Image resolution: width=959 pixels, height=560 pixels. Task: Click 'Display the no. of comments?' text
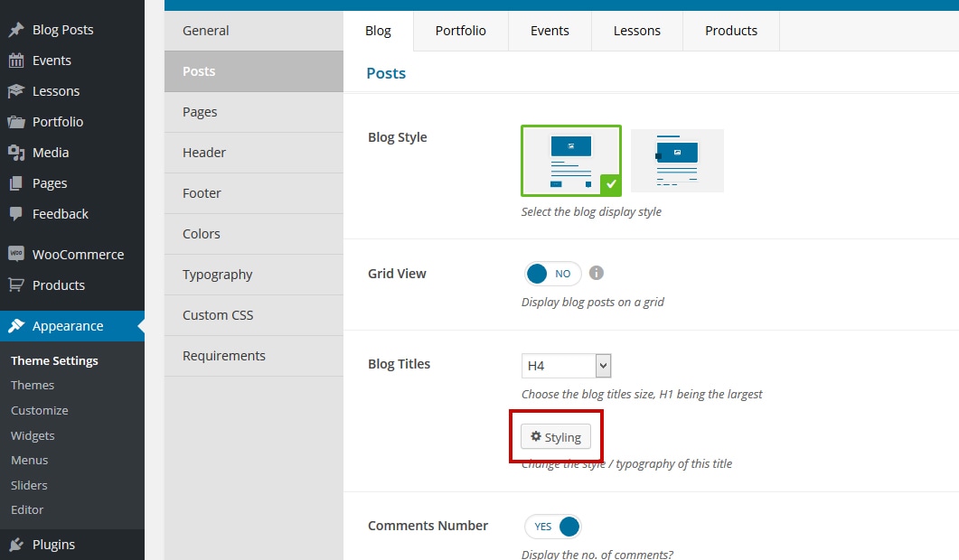coord(597,554)
